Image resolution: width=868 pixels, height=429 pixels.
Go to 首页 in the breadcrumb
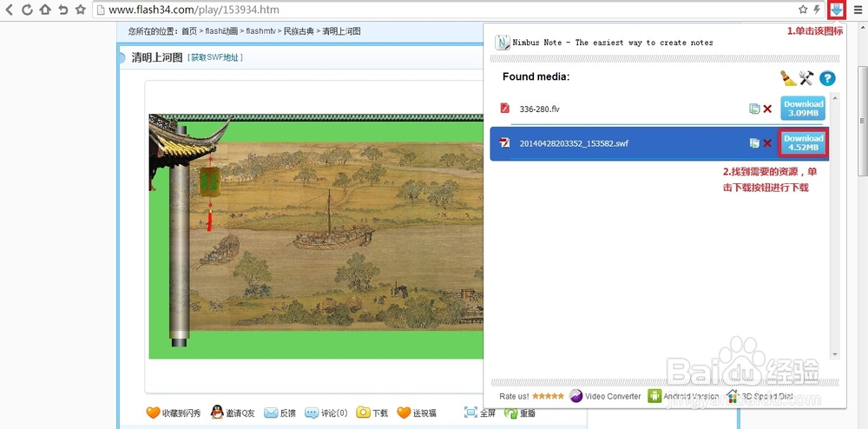pyautogui.click(x=189, y=31)
